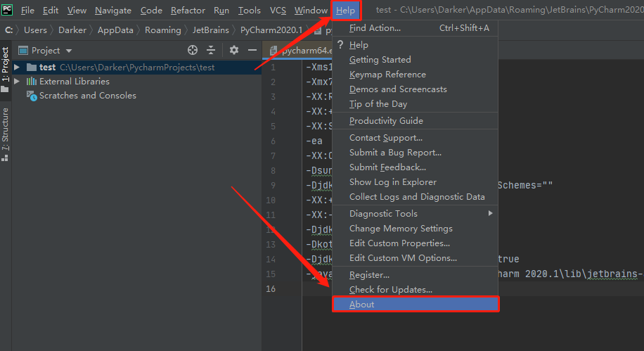Open Keymap Reference

point(415,75)
